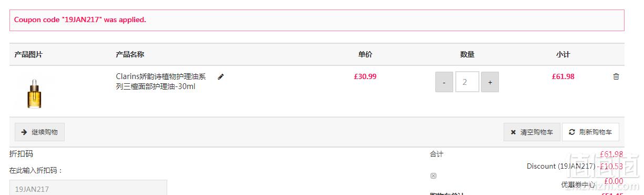Image resolution: width=644 pixels, height=195 pixels.
Task: Click the 小计 column header
Action: [x=563, y=54]
